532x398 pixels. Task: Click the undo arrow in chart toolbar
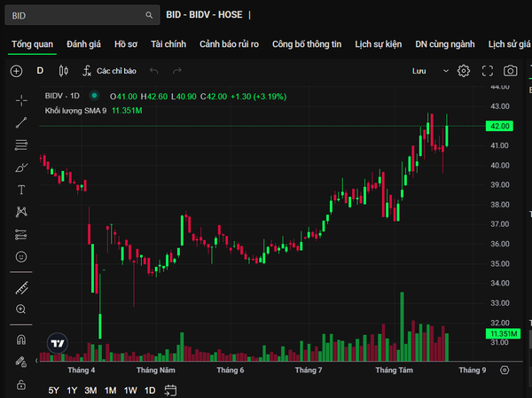pyautogui.click(x=154, y=71)
